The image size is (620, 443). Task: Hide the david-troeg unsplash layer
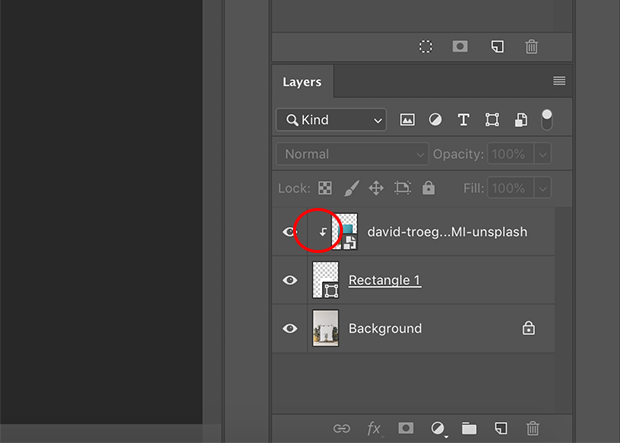pyautogui.click(x=290, y=232)
